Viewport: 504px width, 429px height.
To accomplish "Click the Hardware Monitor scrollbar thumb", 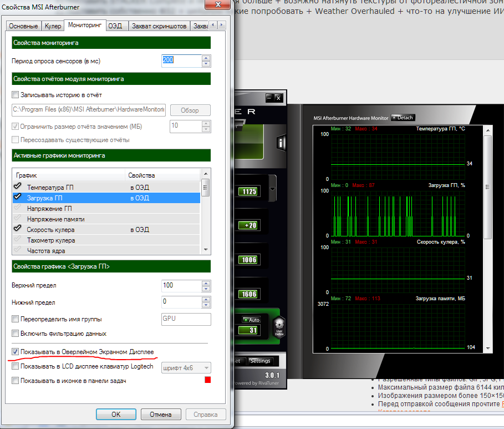I will [x=487, y=187].
